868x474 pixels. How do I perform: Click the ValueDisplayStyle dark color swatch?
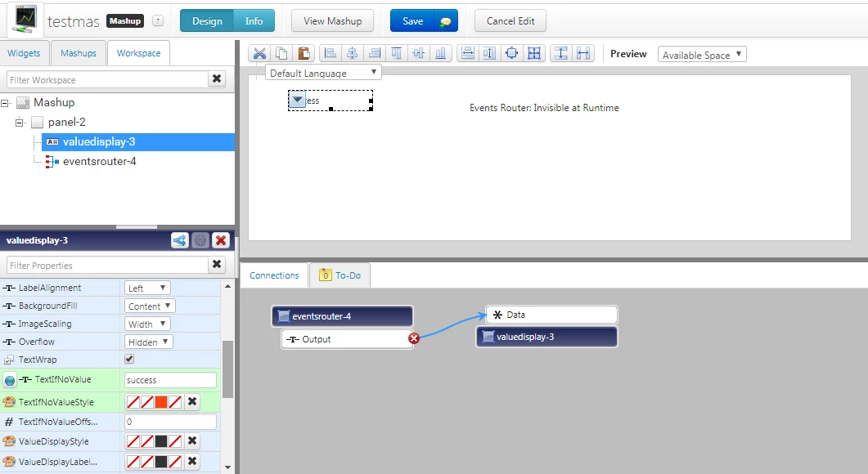click(161, 440)
